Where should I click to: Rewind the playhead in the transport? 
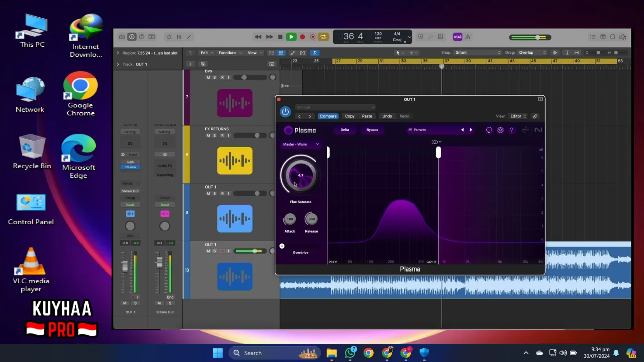coord(258,37)
